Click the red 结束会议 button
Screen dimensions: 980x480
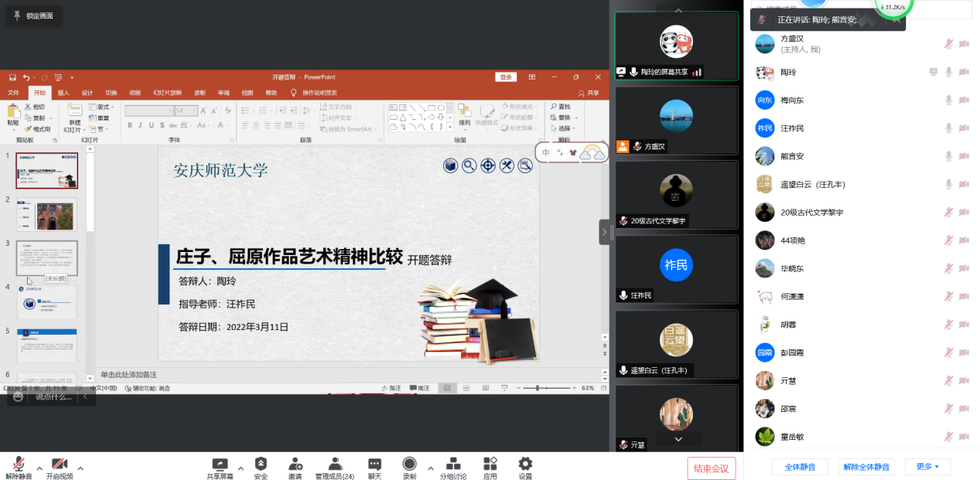click(x=711, y=468)
